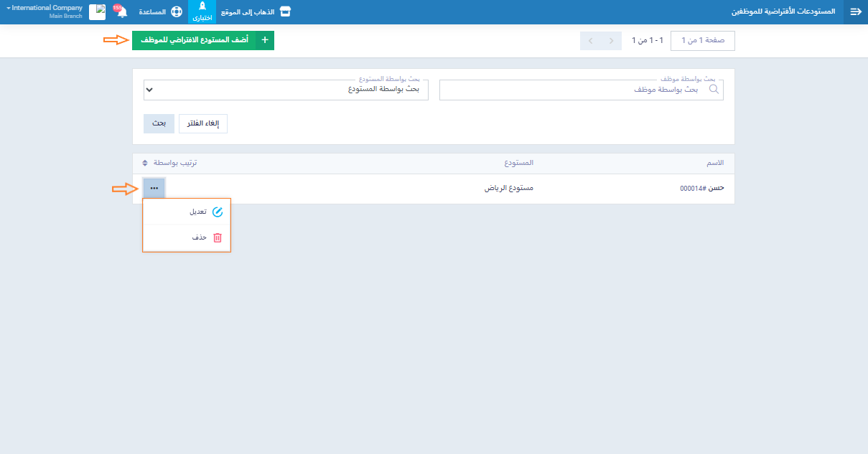The image size is (868, 454).
Task: Click أضف المستودع الافتراضي للموظف button
Action: pos(194,40)
